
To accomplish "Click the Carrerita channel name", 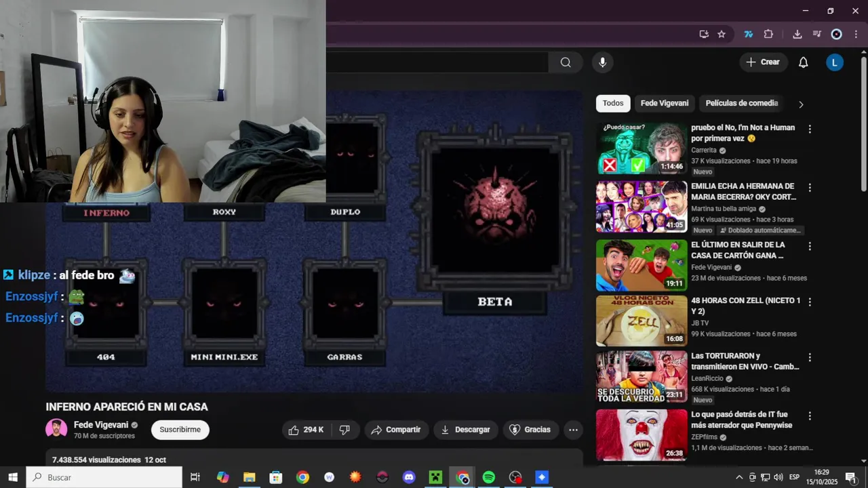I will tap(704, 150).
